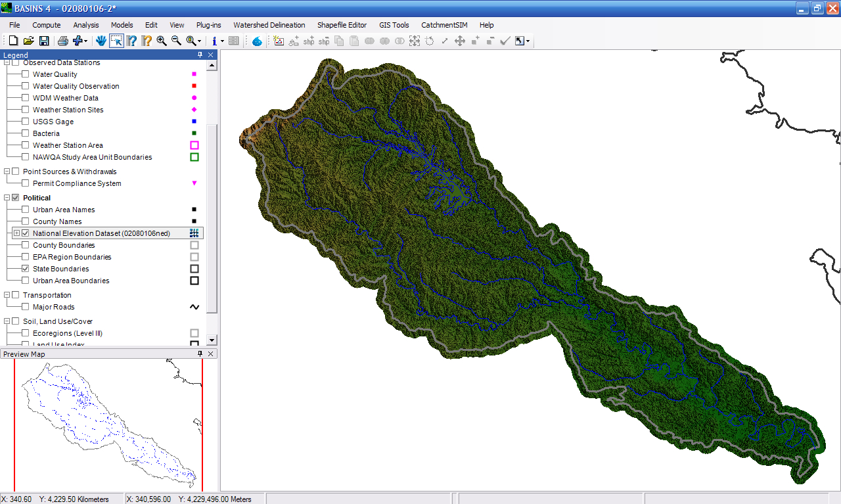Uncheck the State Boundaries layer
The height and width of the screenshot is (504, 841).
point(25,269)
